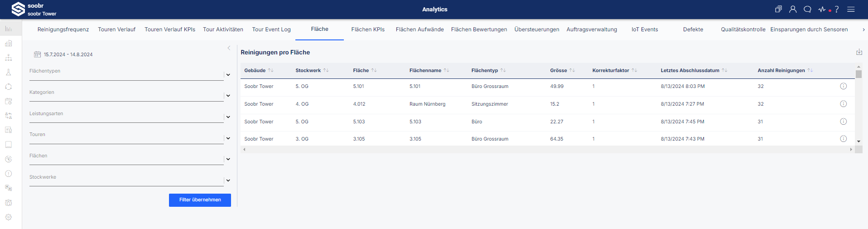Click the help question mark icon

[837, 9]
